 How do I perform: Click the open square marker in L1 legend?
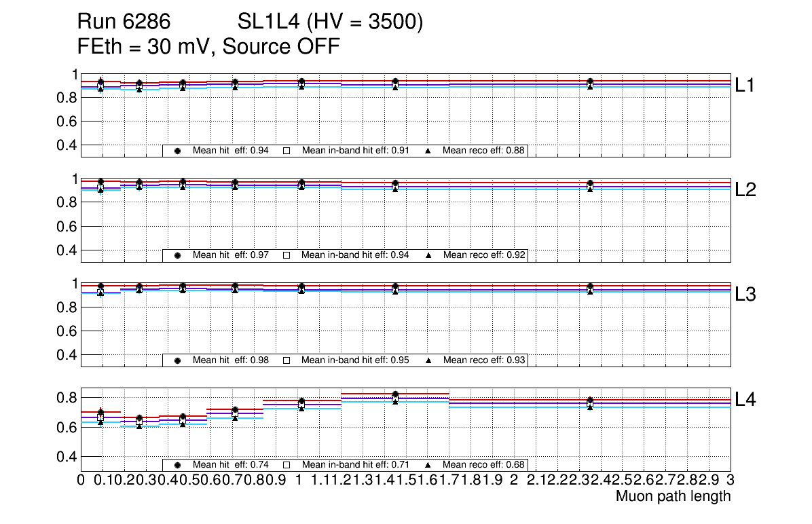point(287,151)
